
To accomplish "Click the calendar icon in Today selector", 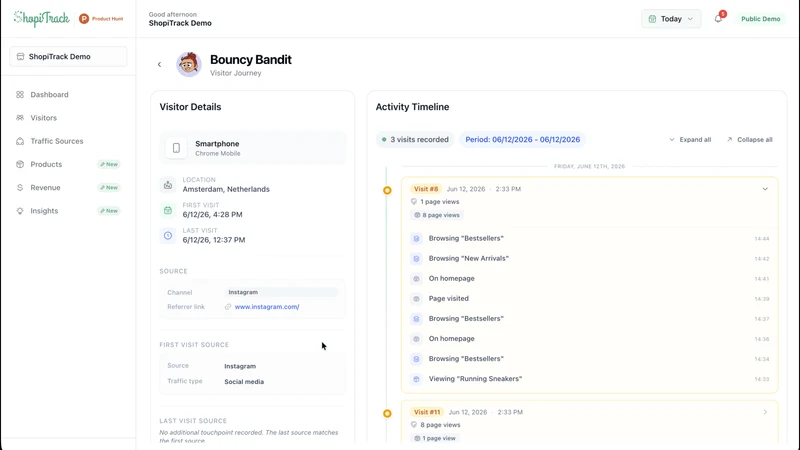I will tap(652, 19).
